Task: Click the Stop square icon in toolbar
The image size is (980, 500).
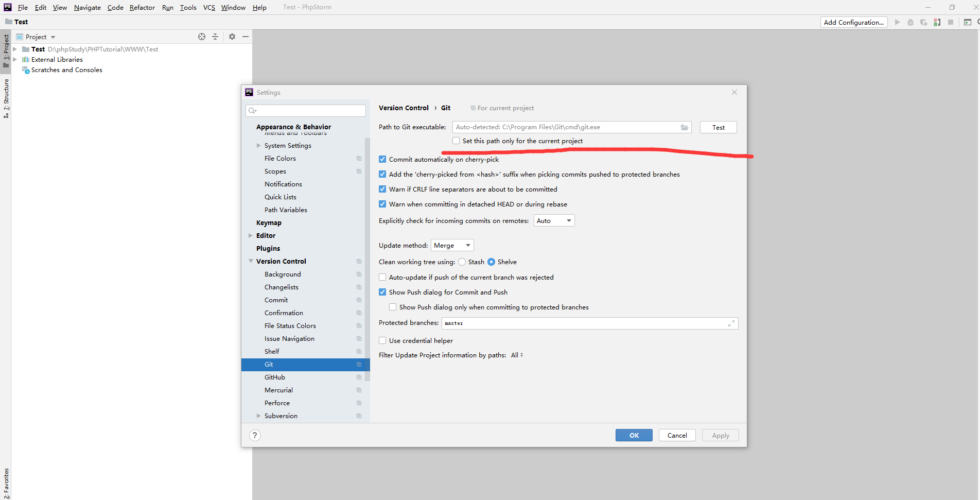Action: tap(951, 22)
